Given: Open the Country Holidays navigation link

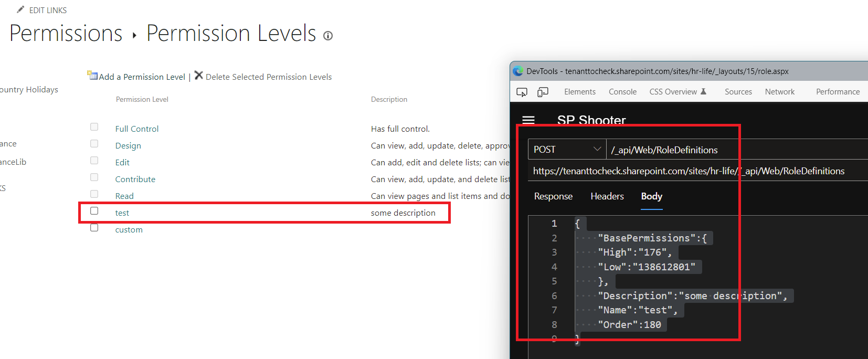Looking at the screenshot, I should (29, 89).
